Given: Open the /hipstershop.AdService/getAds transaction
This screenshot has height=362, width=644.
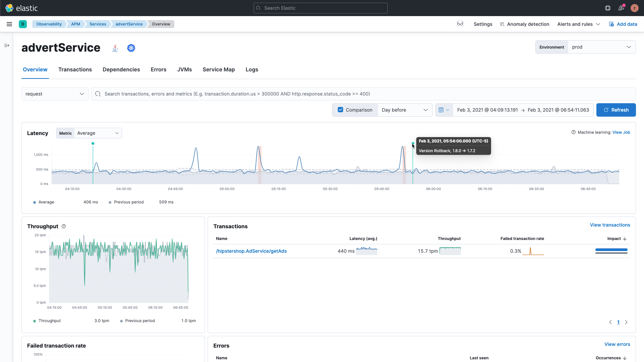Looking at the screenshot, I should point(251,251).
